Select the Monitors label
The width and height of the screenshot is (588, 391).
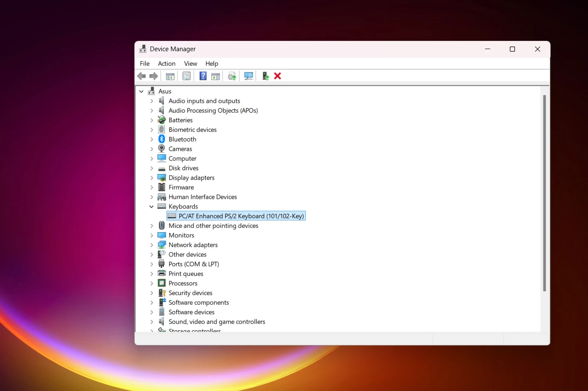pos(181,235)
